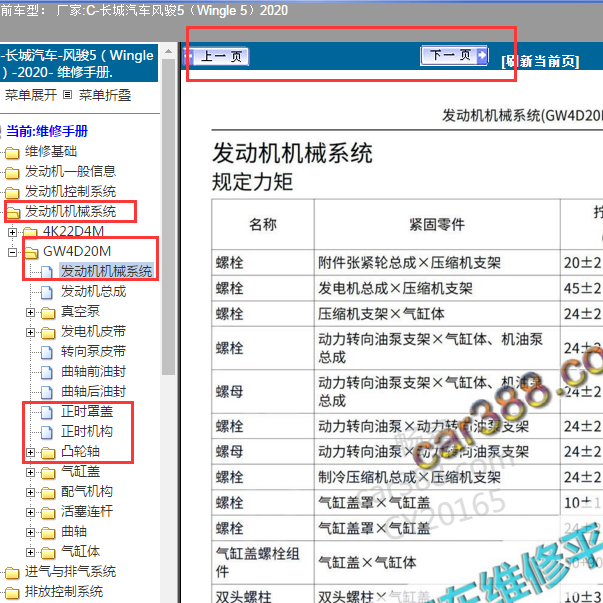Select the 压缩机支架×气缸体 table cell
603x603 pixels.
pyautogui.click(x=437, y=314)
